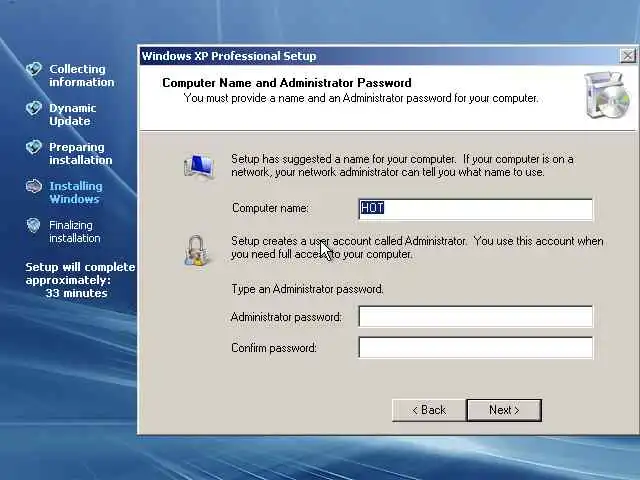The image size is (640, 480).
Task: Click the setup CD box icon
Action: click(607, 96)
